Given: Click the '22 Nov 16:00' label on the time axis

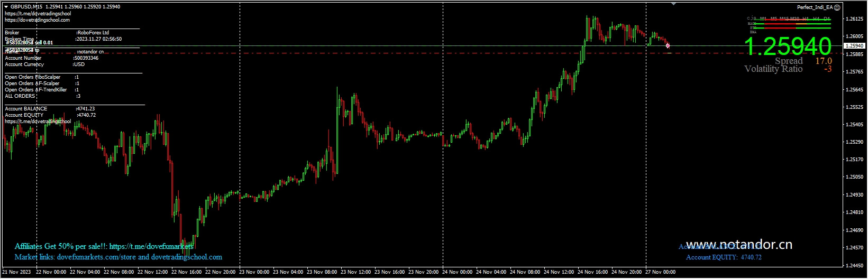Looking at the screenshot, I should click(x=186, y=272).
